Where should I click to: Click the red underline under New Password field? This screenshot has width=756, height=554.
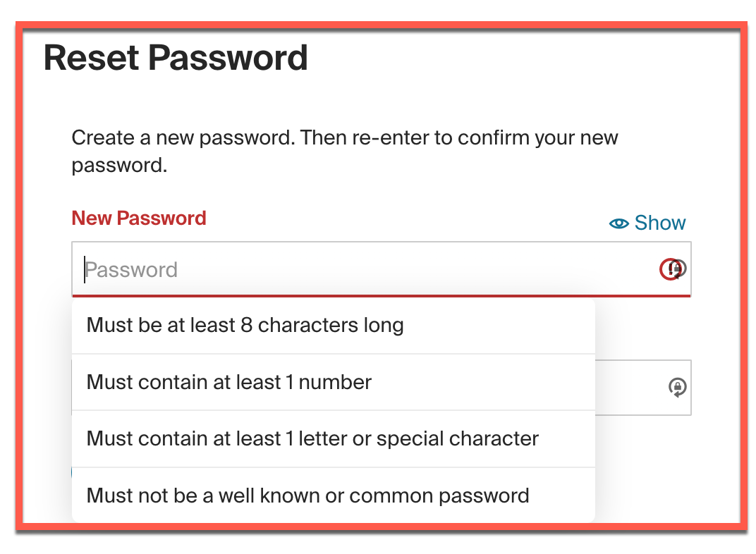point(381,296)
